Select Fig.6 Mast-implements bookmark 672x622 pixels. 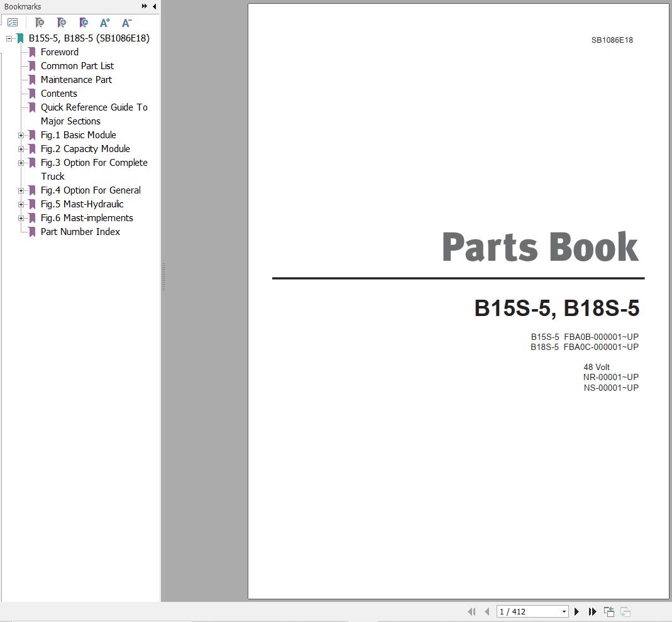87,218
